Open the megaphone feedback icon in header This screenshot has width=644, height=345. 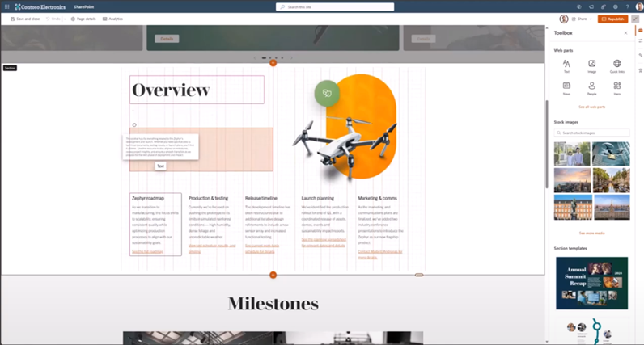pos(591,6)
